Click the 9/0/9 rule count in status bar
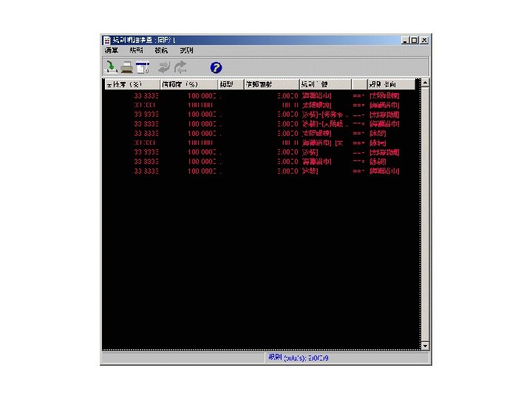Image resolution: width=532 pixels, height=399 pixels. (318, 358)
